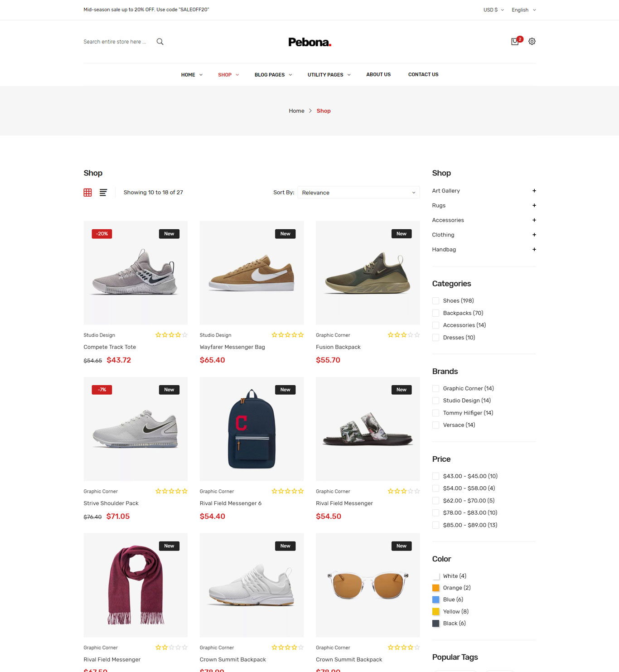Open the USD $ currency dropdown
Image resolution: width=619 pixels, height=672 pixels.
(x=493, y=10)
